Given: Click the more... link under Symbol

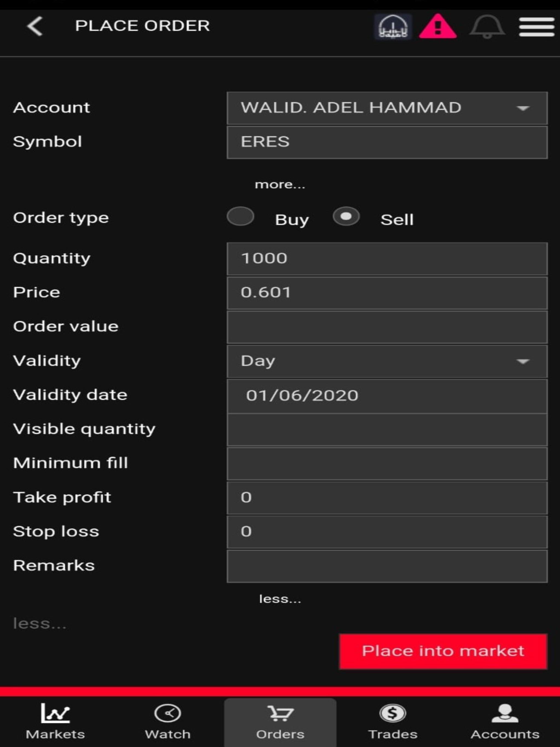Looking at the screenshot, I should [x=280, y=184].
